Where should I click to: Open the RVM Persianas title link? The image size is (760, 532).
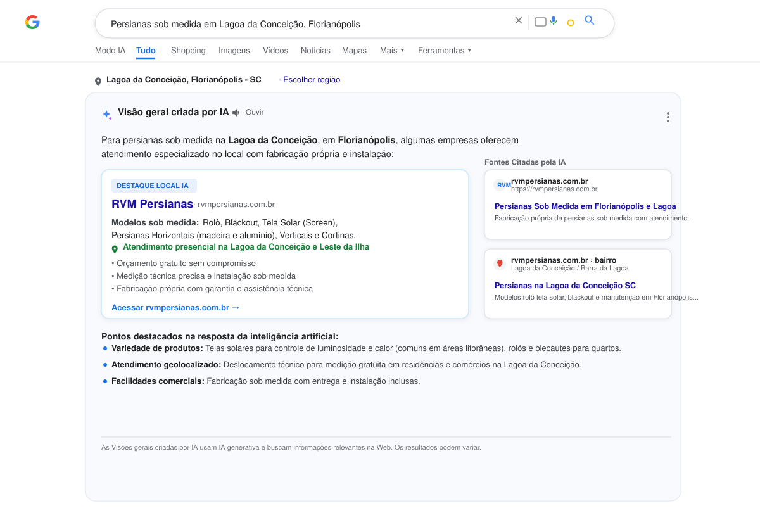pos(152,204)
